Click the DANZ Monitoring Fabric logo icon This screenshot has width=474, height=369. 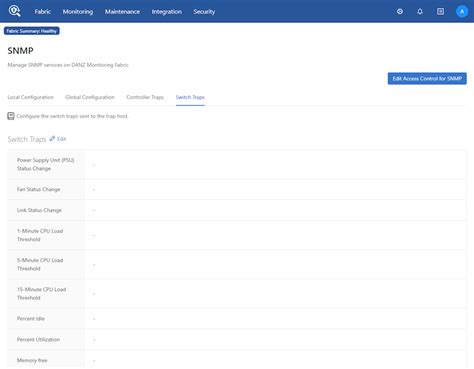point(14,11)
